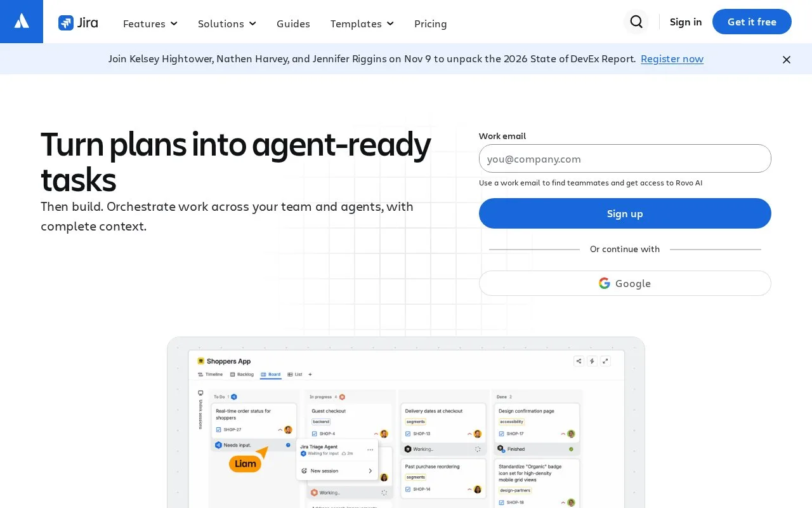Click the Get it free button
Image resolution: width=812 pixels, height=508 pixels.
point(752,22)
